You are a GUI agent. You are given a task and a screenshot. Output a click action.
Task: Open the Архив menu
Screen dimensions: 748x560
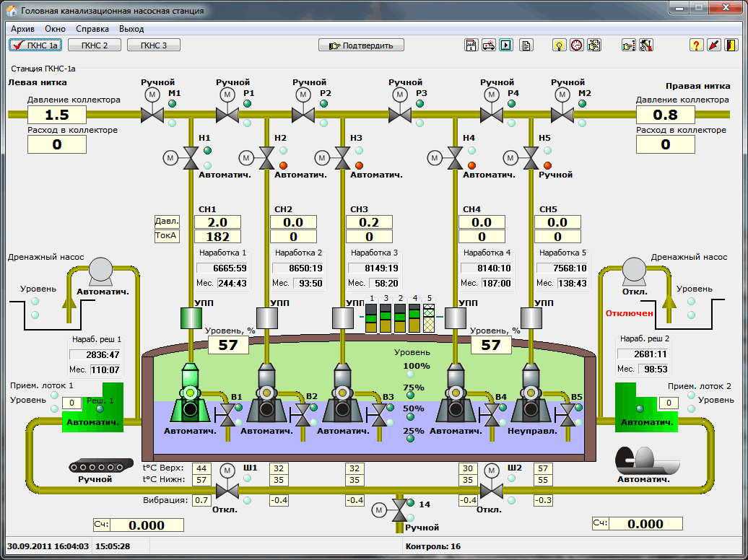click(x=22, y=29)
